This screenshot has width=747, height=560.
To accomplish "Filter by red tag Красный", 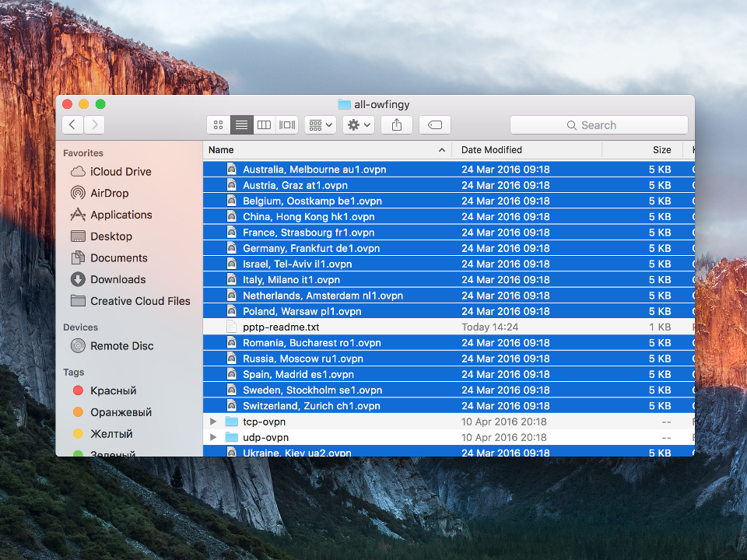I will point(105,390).
